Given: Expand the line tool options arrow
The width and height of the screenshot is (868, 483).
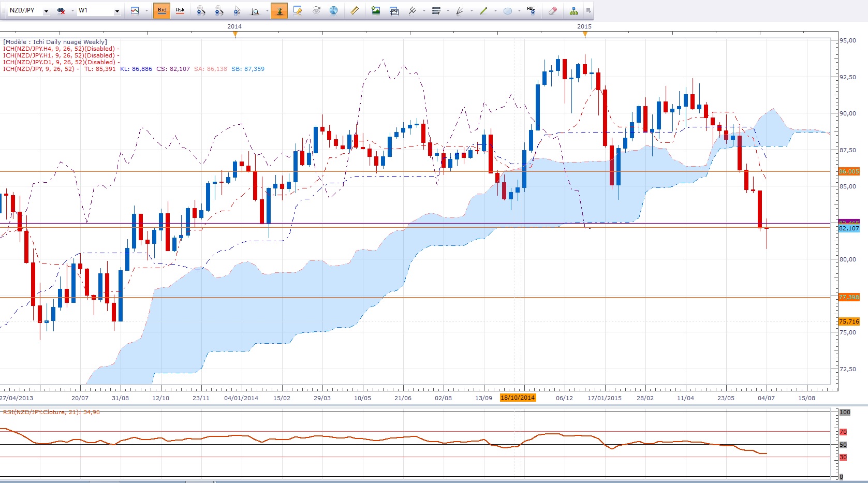Looking at the screenshot, I should point(495,10).
